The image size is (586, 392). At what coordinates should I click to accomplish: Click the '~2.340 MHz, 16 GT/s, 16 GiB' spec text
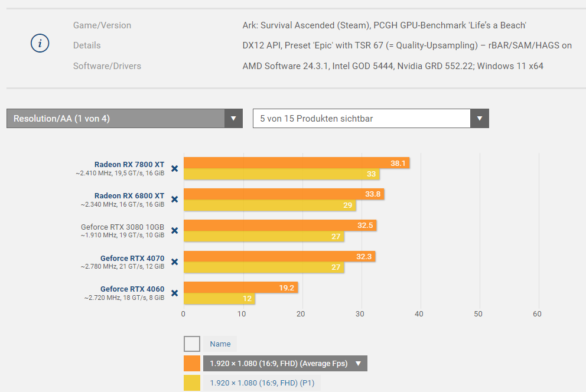point(122,205)
